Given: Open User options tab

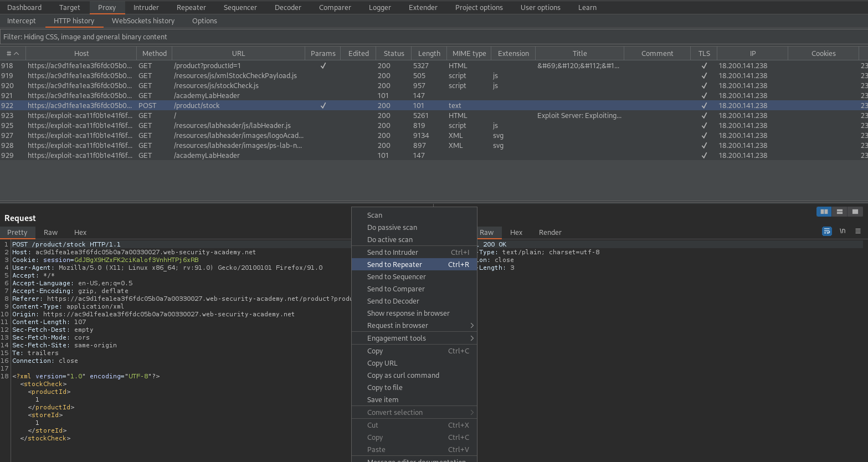Looking at the screenshot, I should pos(541,7).
